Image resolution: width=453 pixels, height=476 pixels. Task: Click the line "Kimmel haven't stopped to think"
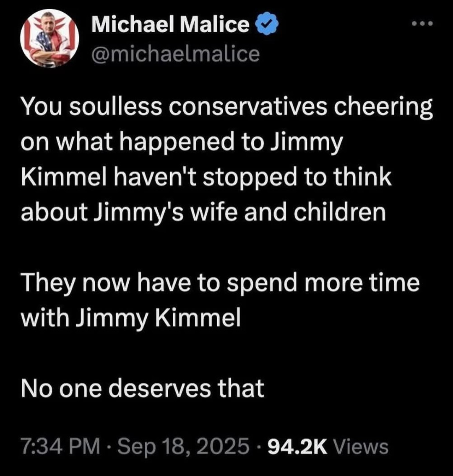tap(206, 177)
